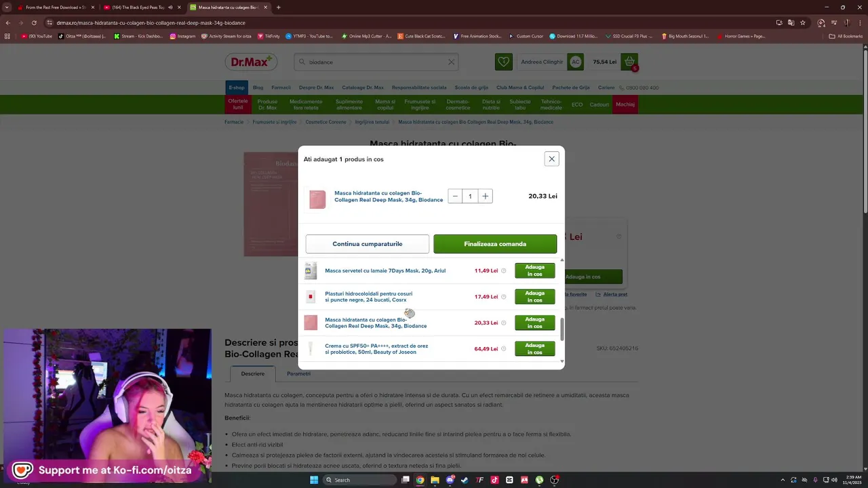868x488 pixels.
Task: Increase quantity with the plus button
Action: tap(485, 197)
